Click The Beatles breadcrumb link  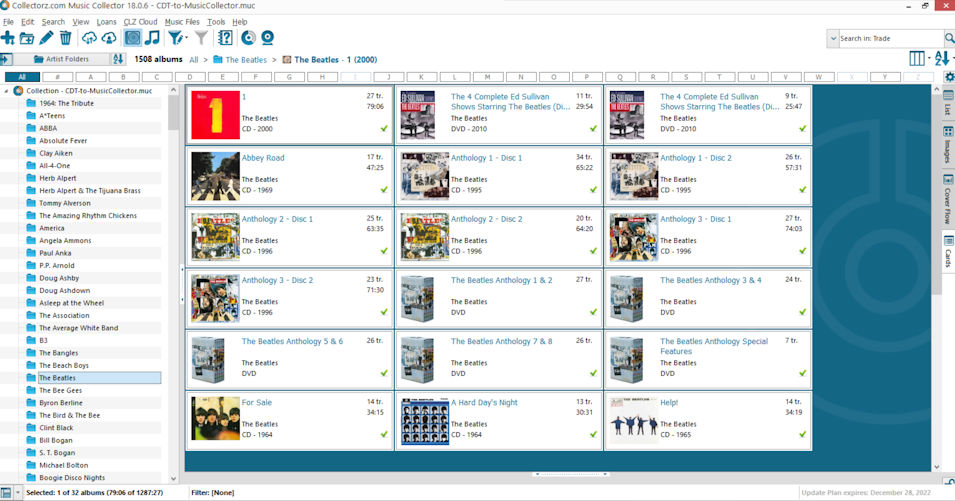coord(246,60)
